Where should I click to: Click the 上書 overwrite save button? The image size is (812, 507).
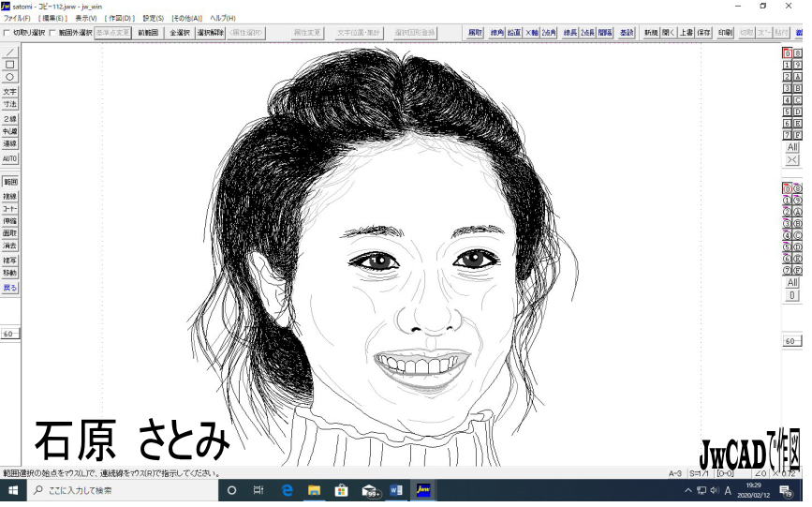(687, 33)
